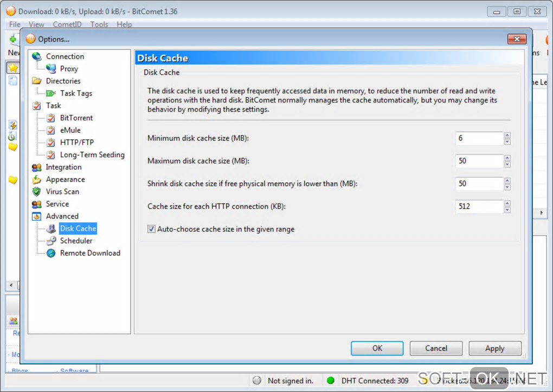Increase HTTP connection cache size
Screen dimensions: 553x392
coord(507,203)
